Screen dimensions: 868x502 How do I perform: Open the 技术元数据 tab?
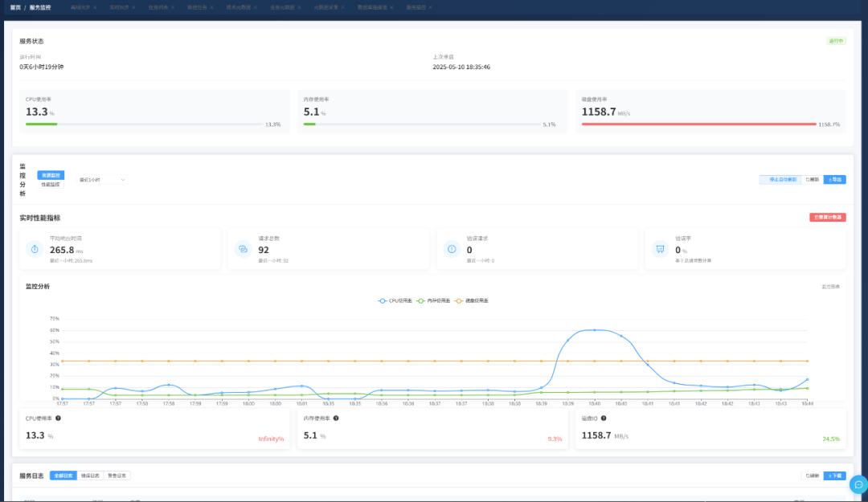238,8
